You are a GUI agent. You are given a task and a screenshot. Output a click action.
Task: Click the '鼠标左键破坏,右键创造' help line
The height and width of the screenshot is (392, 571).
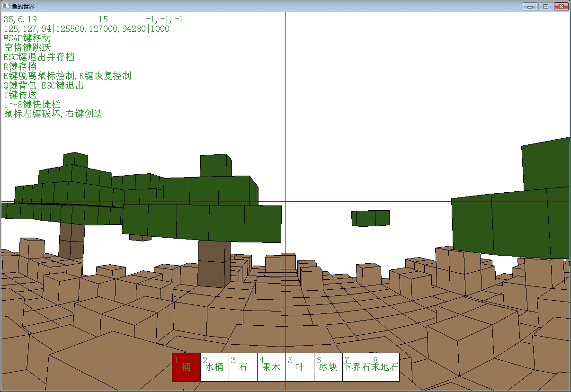pos(53,114)
